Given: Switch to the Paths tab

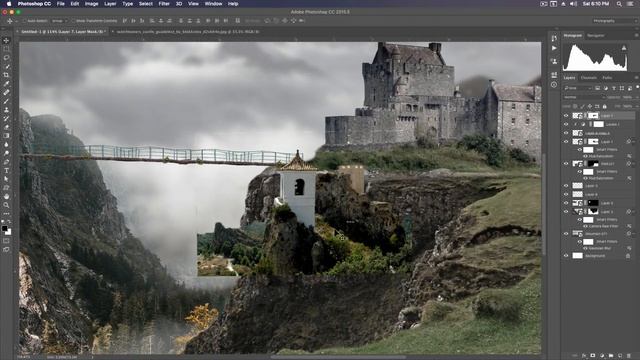Looking at the screenshot, I should (607, 78).
